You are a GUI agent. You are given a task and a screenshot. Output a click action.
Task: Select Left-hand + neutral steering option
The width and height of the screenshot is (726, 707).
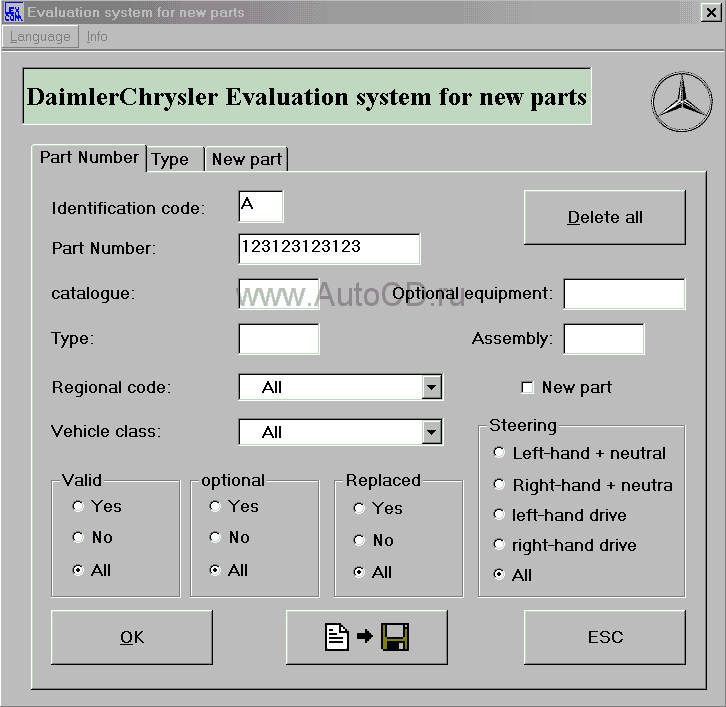click(x=499, y=452)
